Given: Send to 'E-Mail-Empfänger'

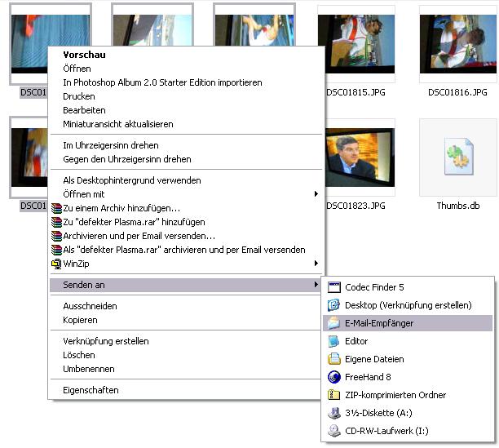Looking at the screenshot, I should point(408,323).
